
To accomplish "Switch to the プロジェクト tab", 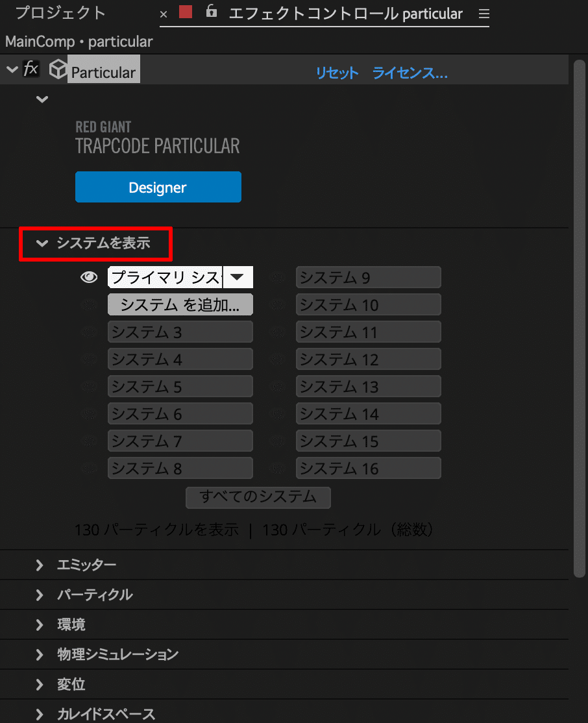I will (x=61, y=12).
